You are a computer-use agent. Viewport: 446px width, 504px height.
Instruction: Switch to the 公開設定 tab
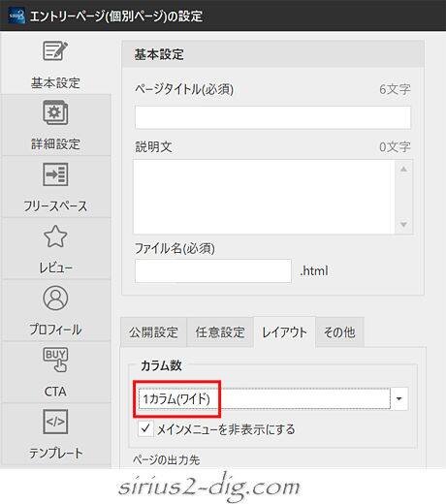click(153, 332)
